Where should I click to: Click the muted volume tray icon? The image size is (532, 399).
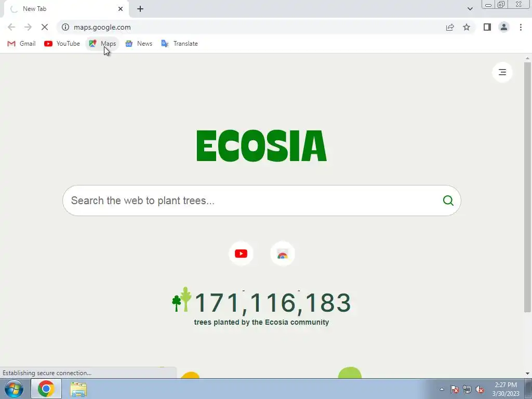point(480,389)
